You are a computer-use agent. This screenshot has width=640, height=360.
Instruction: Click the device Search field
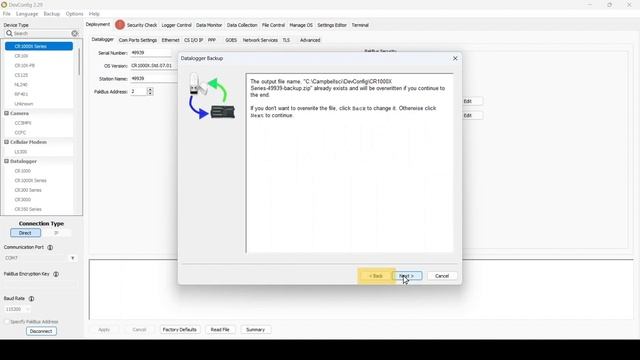(42, 33)
